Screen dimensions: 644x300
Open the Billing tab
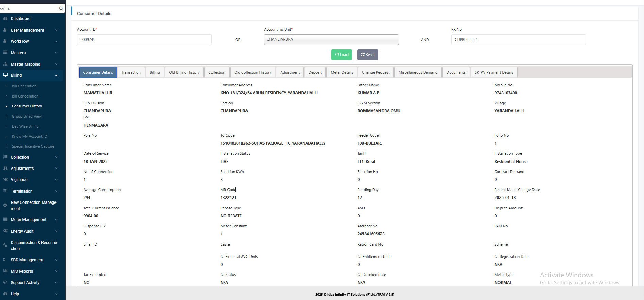[x=155, y=72]
